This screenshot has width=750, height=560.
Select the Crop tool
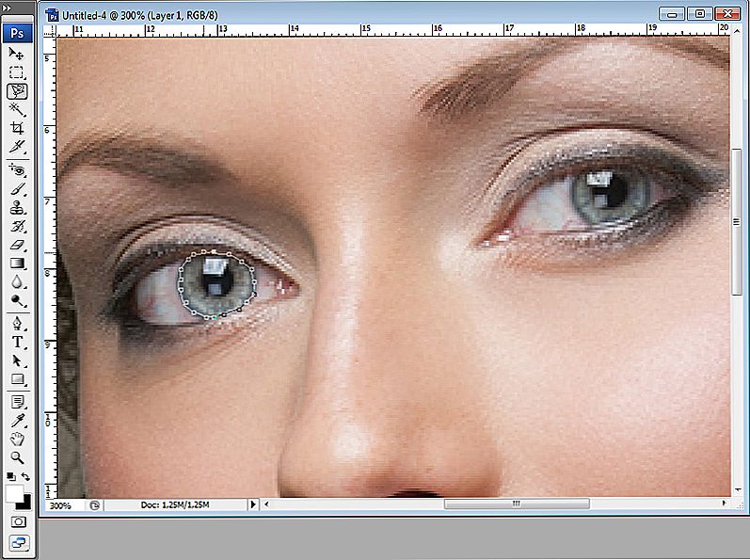click(18, 128)
